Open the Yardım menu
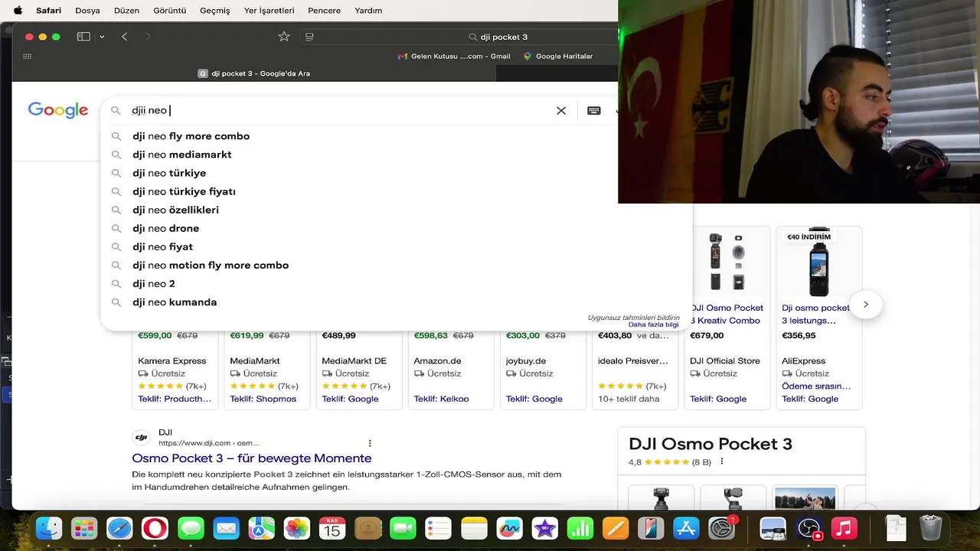The width and height of the screenshot is (980, 551). pos(368,11)
